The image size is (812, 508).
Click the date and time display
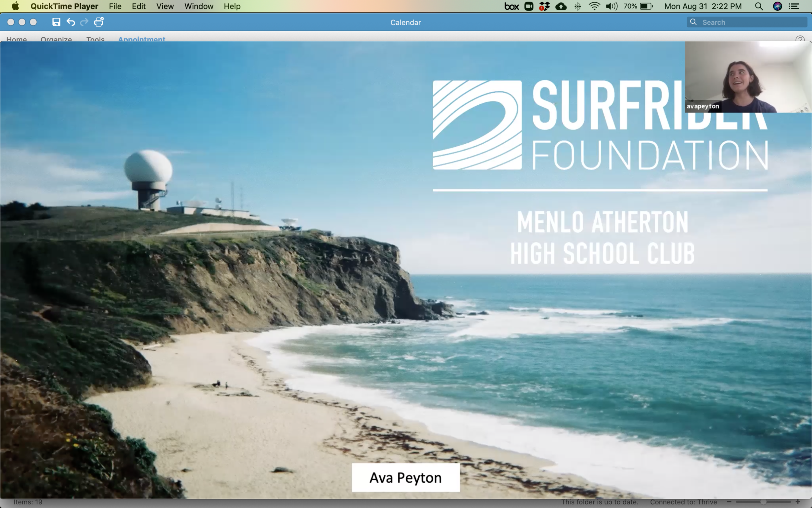coord(703,6)
